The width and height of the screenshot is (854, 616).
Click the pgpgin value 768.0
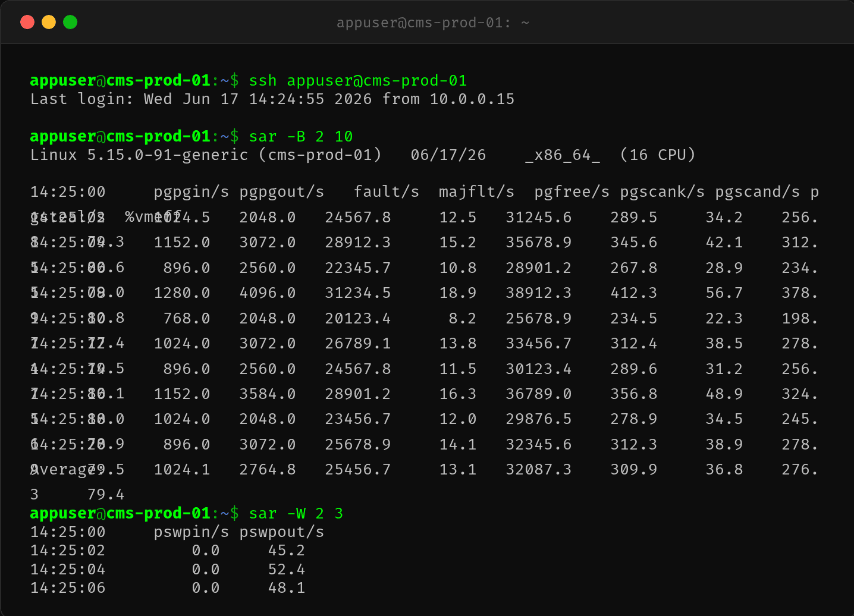tap(187, 318)
